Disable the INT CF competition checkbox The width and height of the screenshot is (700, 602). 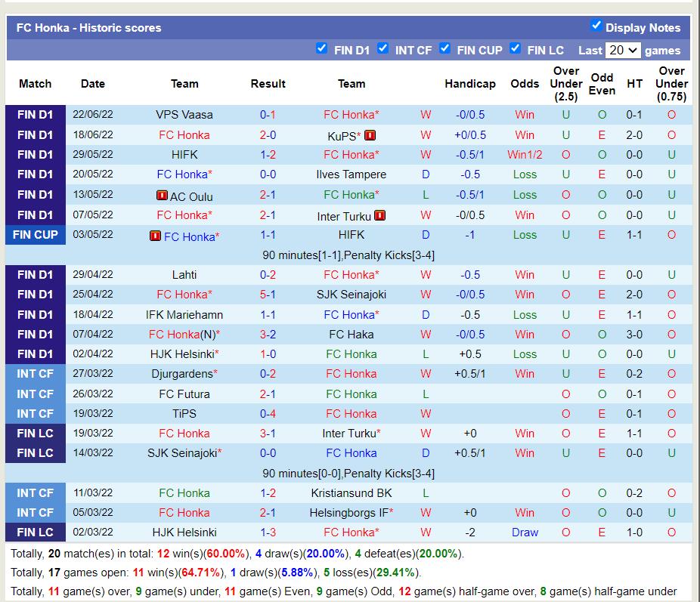tap(383, 48)
